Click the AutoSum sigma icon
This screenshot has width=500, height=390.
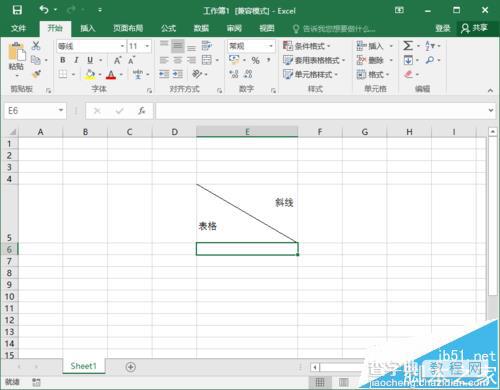pyautogui.click(x=408, y=46)
